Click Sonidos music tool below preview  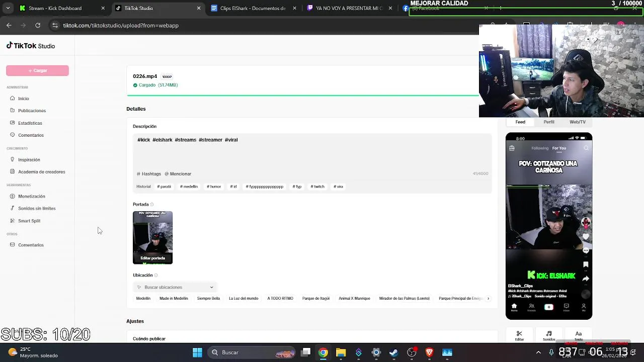[549, 336]
